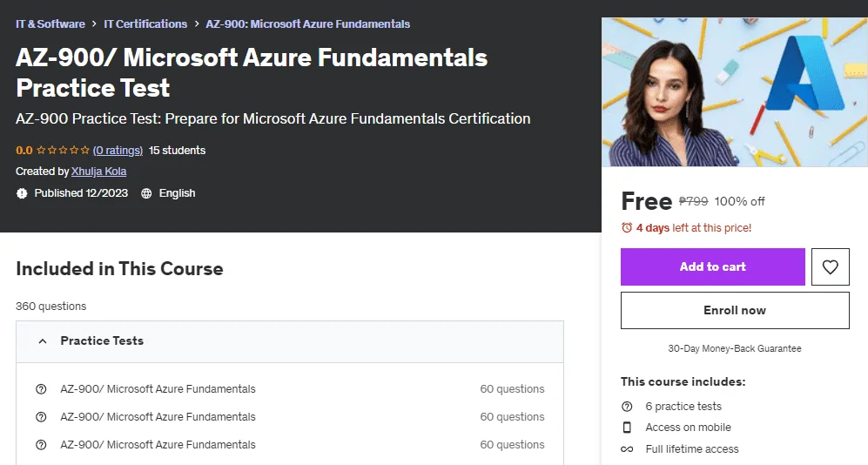Open the IT Certifications breadcrumb link

coord(145,24)
